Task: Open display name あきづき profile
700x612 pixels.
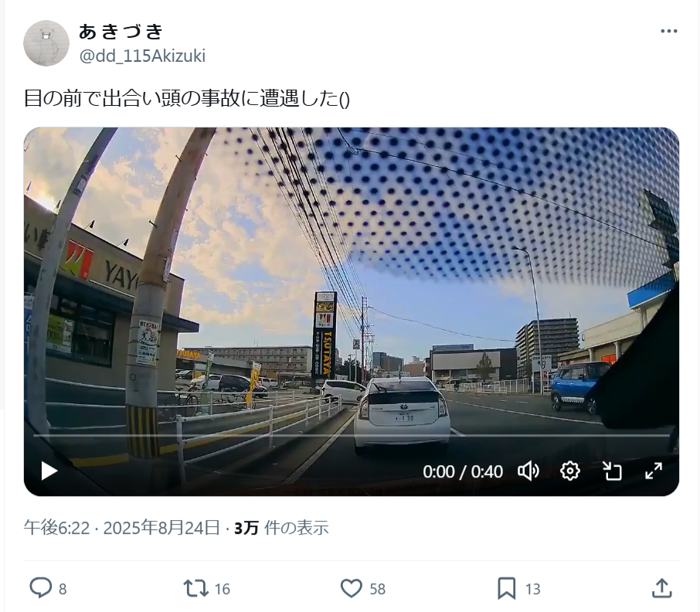Action: pos(121,31)
